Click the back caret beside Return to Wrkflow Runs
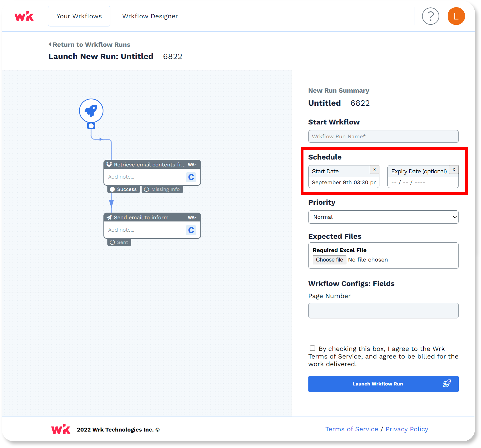481x448 pixels. pos(50,44)
